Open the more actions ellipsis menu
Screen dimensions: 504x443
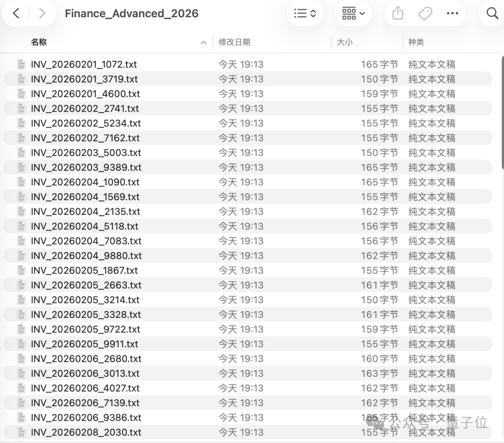coord(452,14)
